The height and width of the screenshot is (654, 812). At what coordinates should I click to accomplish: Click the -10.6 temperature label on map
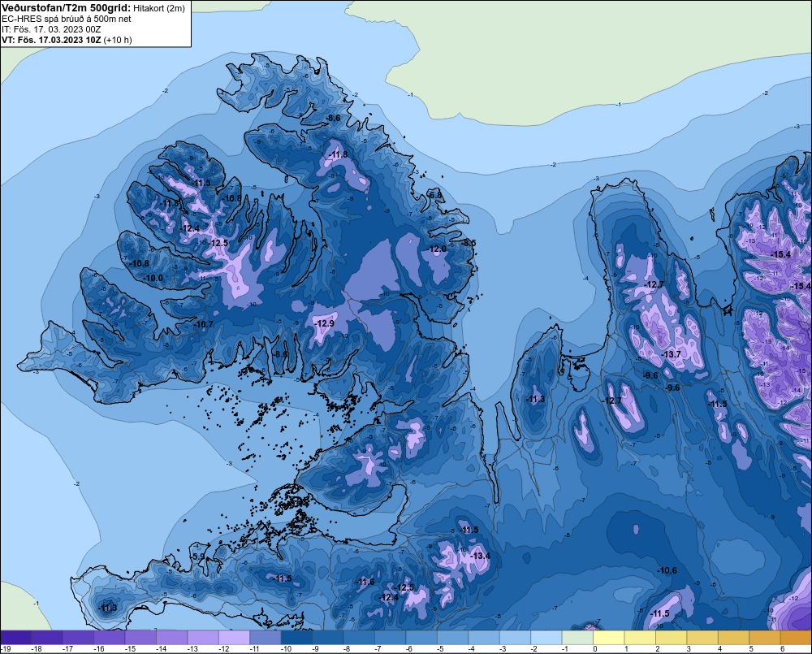click(667, 570)
